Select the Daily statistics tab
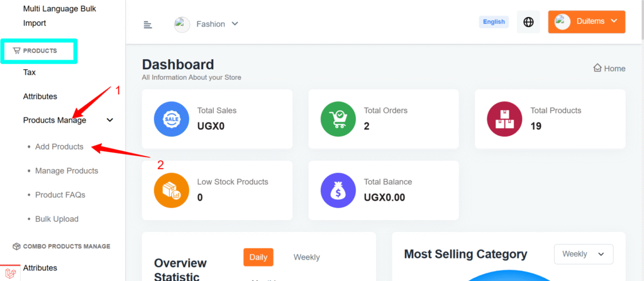Screen dimensions: 644x281 [258, 257]
